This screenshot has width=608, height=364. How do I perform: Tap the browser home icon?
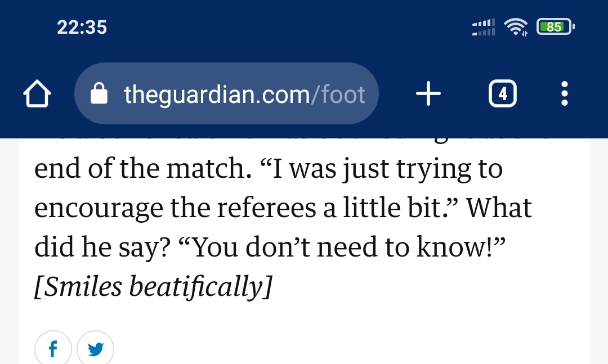[x=37, y=93]
